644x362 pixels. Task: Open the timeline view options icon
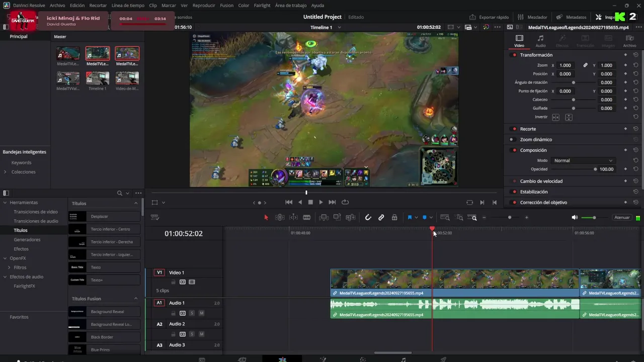pyautogui.click(x=155, y=217)
